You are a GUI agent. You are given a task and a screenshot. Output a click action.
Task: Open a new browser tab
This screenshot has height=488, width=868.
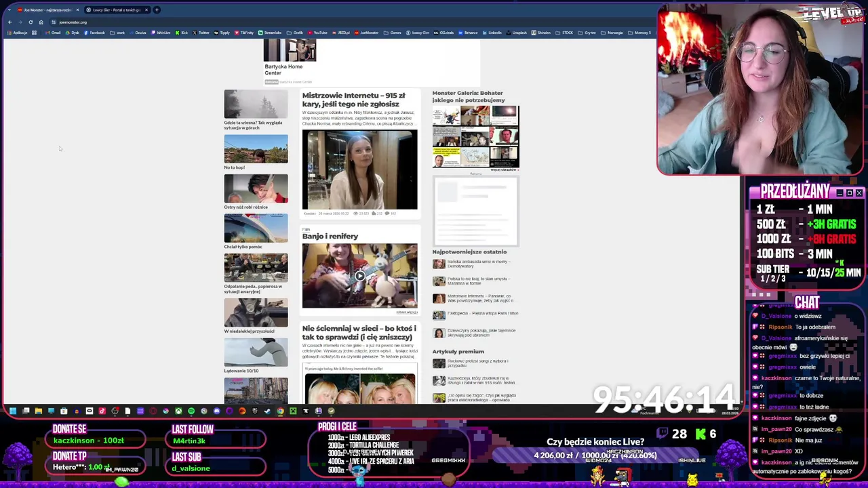pos(157,10)
